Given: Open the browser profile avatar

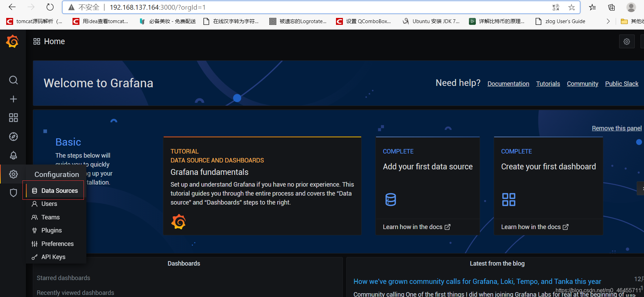Looking at the screenshot, I should [x=631, y=7].
